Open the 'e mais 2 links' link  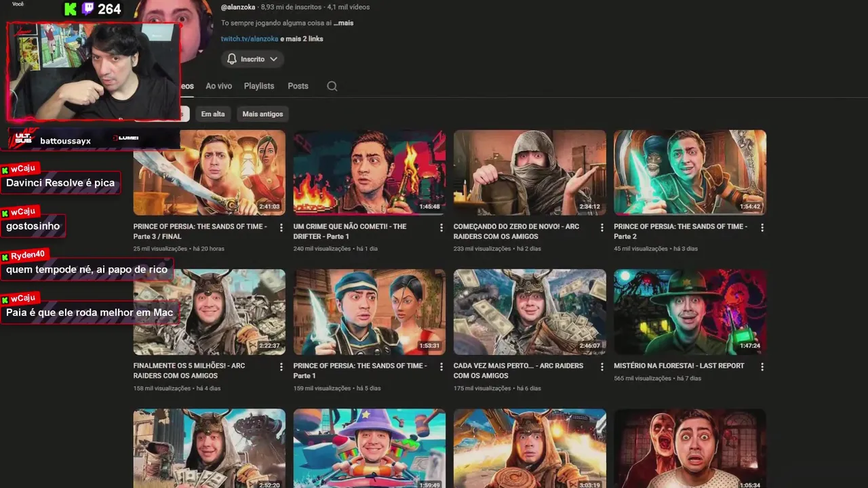click(302, 39)
